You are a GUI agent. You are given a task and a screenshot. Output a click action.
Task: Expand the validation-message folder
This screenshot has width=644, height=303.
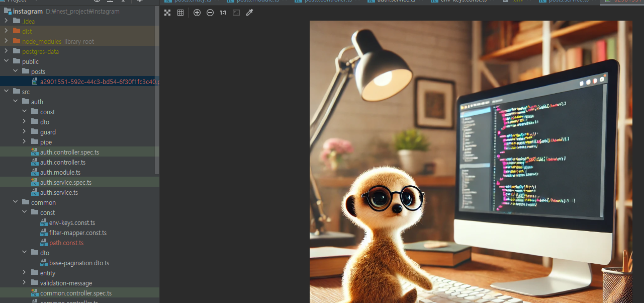[x=24, y=283]
